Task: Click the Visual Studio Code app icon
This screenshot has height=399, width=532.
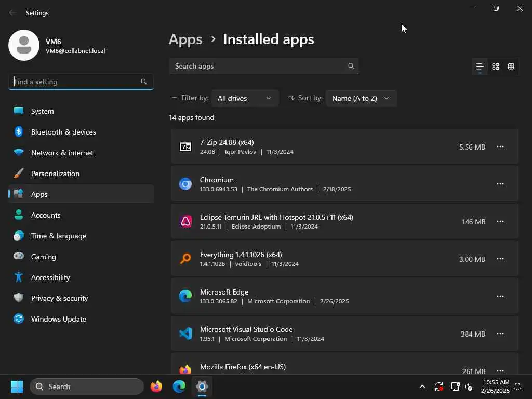Action: click(185, 334)
